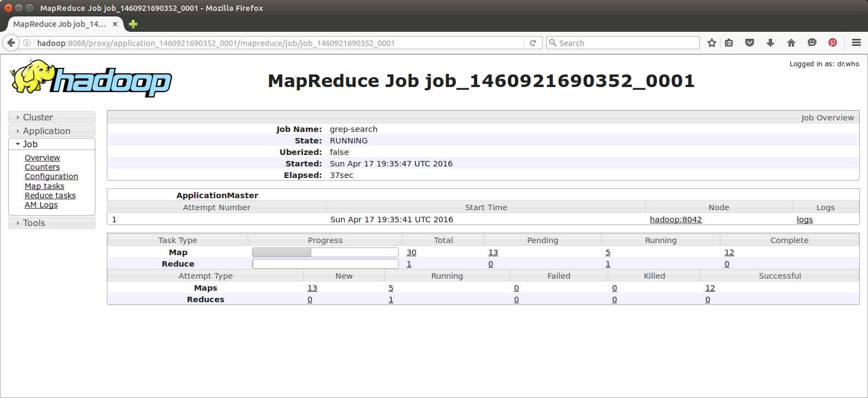Click the Pinterest toolbar icon
Viewport: 868px width, 398px height.
pos(832,43)
